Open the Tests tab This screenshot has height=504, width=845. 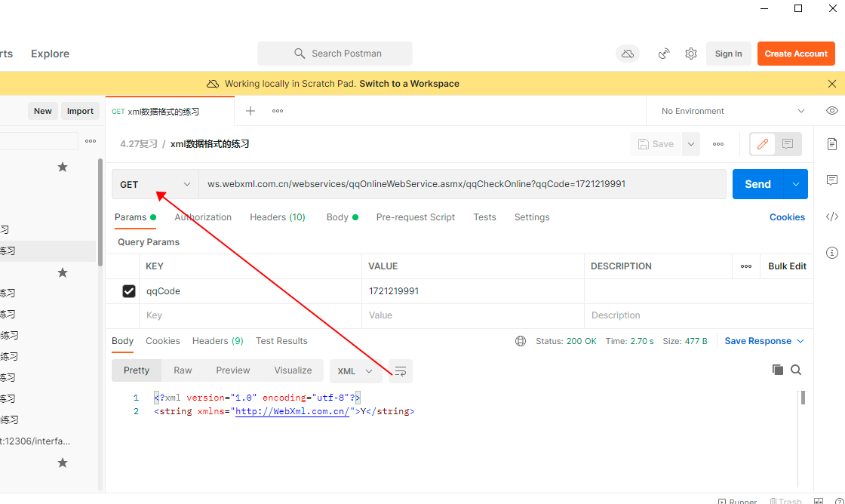484,217
